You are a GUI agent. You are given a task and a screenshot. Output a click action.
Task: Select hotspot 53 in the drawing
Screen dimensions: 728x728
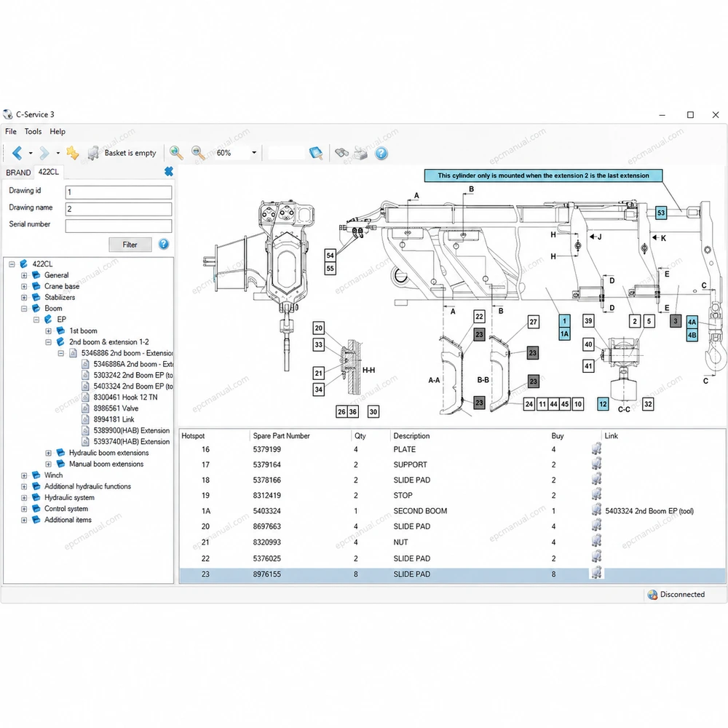661,213
